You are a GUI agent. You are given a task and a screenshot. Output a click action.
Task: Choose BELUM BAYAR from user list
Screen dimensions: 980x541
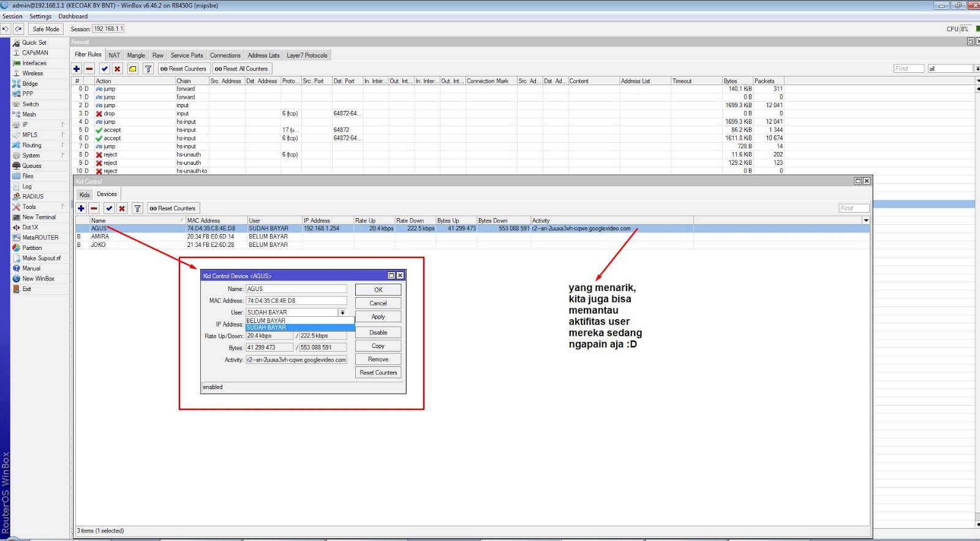click(300, 320)
